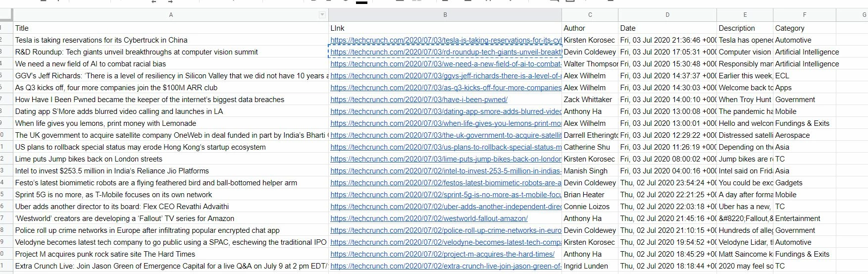Viewport: 868px width, 274px height.
Task: Open the intel-to-invest-253-5-million link
Action: (446, 171)
